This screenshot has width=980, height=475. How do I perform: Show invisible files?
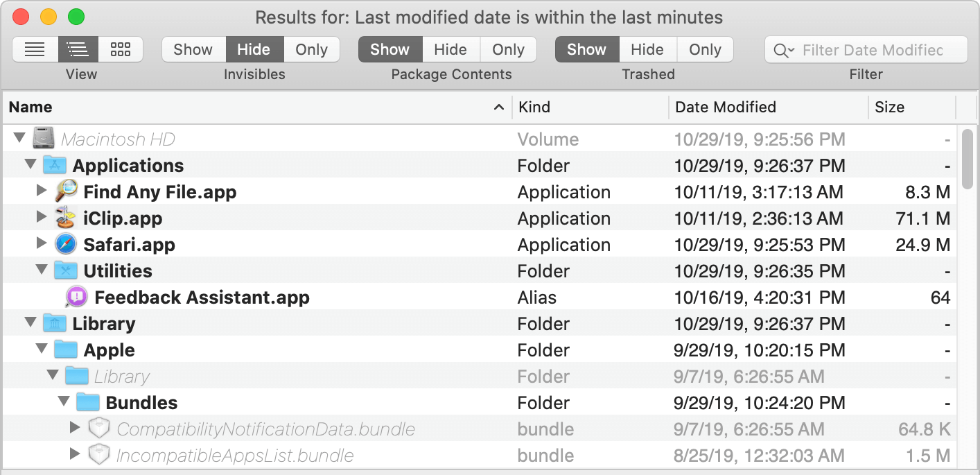coord(193,49)
